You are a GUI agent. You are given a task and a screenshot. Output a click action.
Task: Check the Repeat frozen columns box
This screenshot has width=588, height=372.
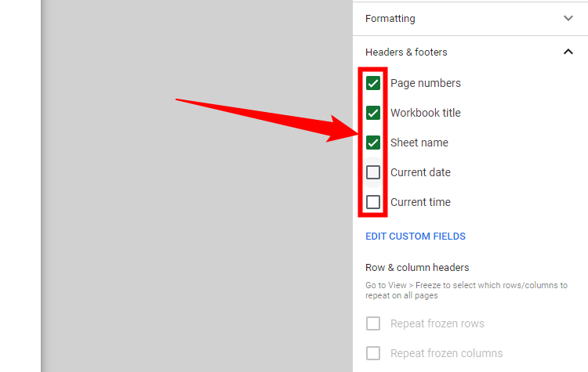point(373,353)
